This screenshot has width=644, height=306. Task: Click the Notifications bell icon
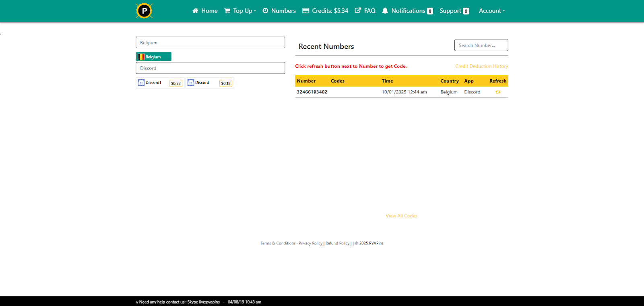click(385, 11)
